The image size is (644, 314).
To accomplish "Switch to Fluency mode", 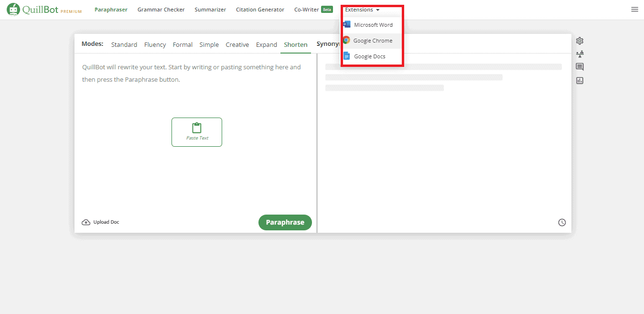I will pyautogui.click(x=155, y=44).
